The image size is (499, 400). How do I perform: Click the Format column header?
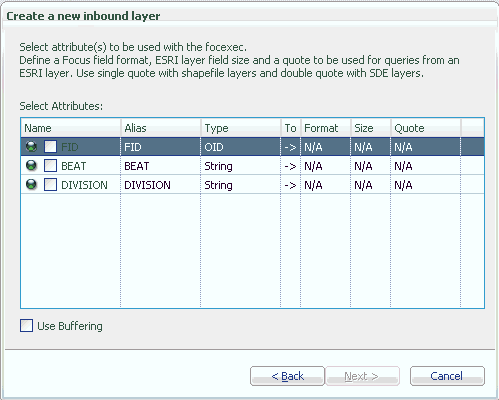point(326,128)
